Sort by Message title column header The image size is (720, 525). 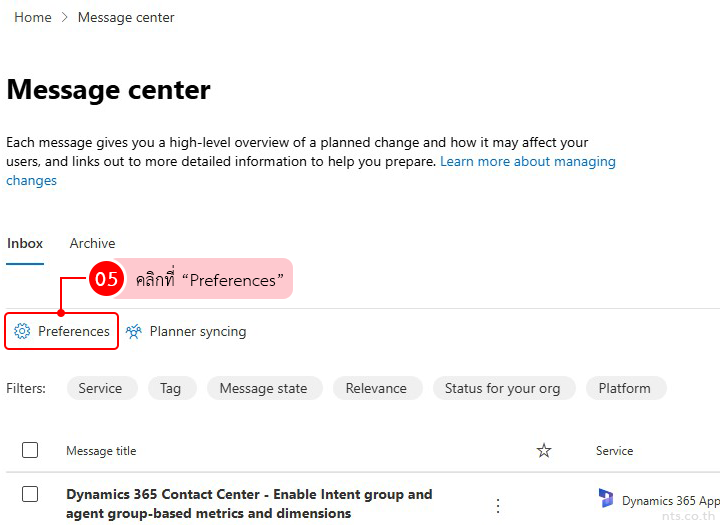(x=101, y=451)
